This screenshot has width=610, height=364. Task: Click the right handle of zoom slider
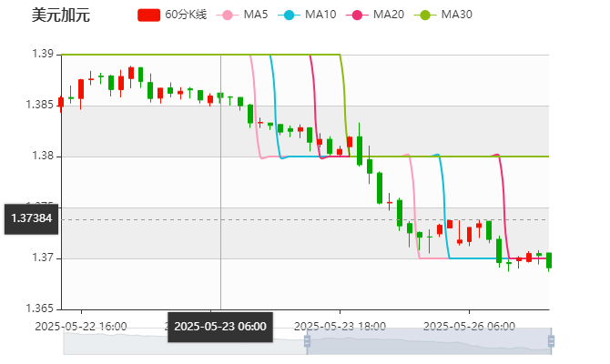(x=553, y=341)
